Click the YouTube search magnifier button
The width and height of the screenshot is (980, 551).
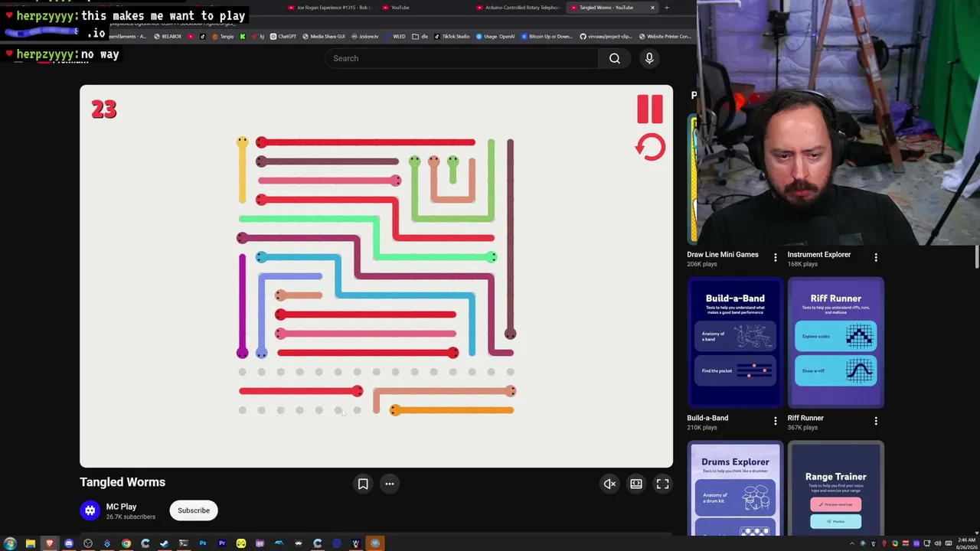tap(614, 58)
